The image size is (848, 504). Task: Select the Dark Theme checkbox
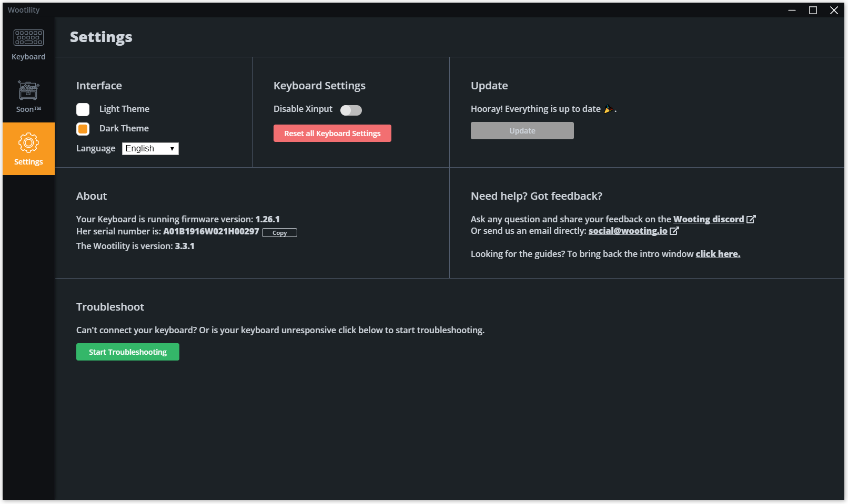83,129
